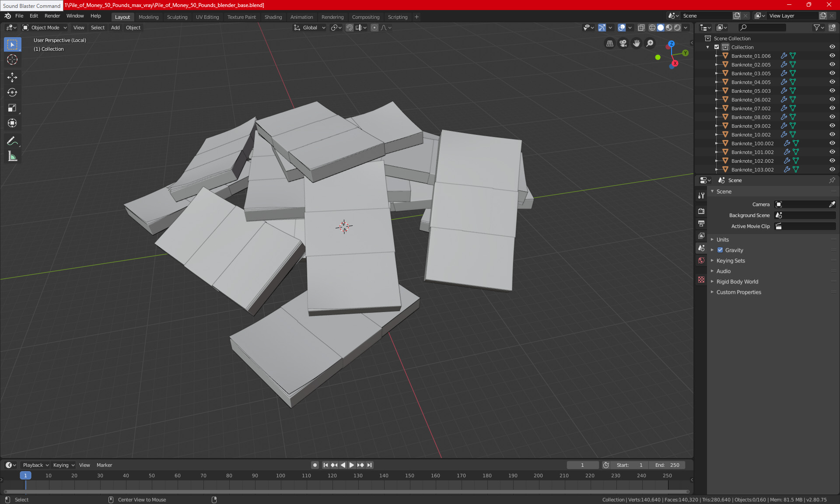Image resolution: width=840 pixels, height=504 pixels.
Task: Open the Texture properties tab
Action: [701, 280]
